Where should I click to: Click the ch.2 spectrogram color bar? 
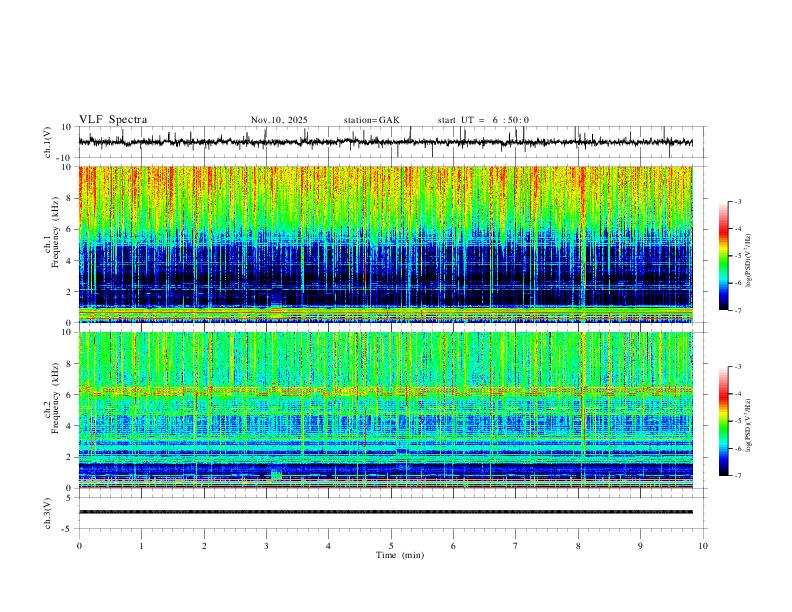(x=724, y=421)
